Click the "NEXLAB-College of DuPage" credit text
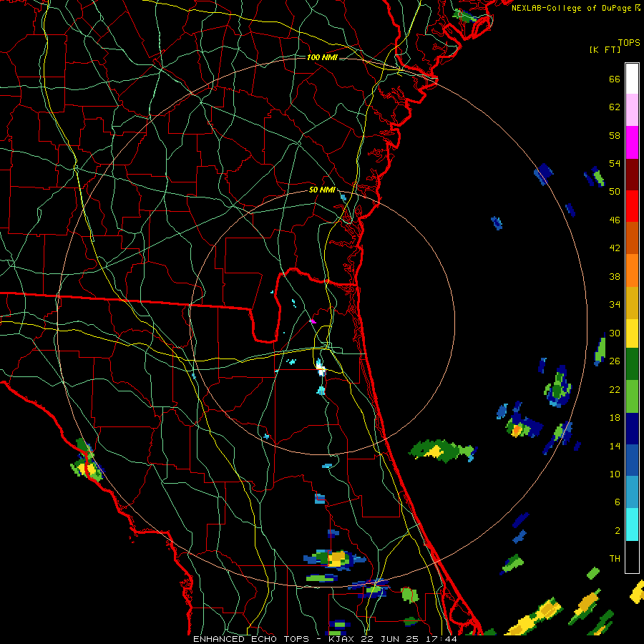This screenshot has width=644, height=644. pyautogui.click(x=571, y=8)
